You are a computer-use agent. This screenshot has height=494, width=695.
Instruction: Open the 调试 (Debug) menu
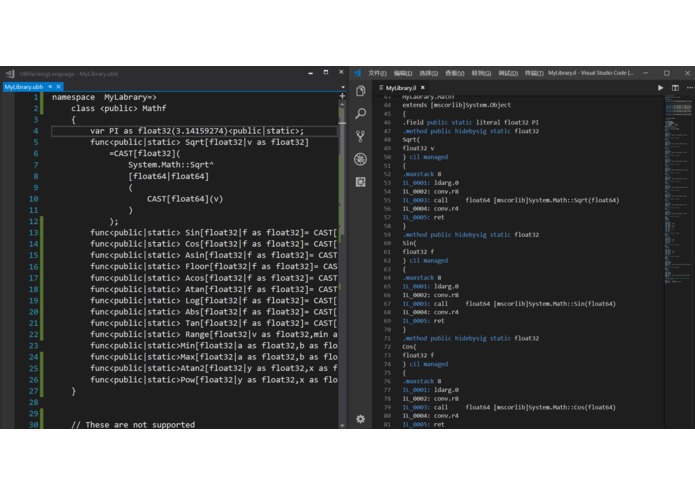point(508,73)
